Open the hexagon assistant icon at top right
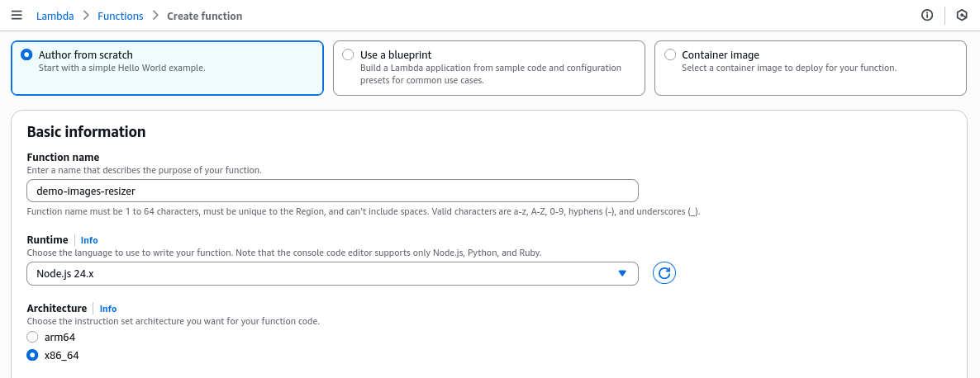This screenshot has width=980, height=378. tap(962, 16)
